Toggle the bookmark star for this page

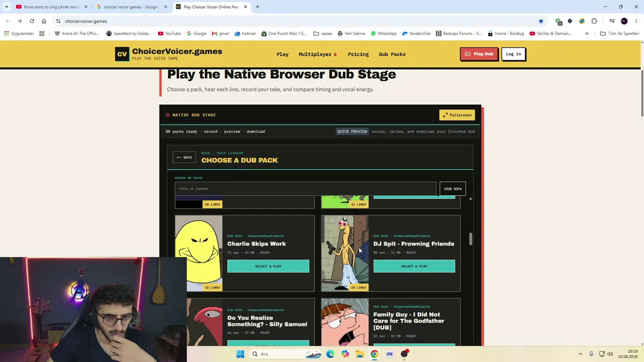541,21
